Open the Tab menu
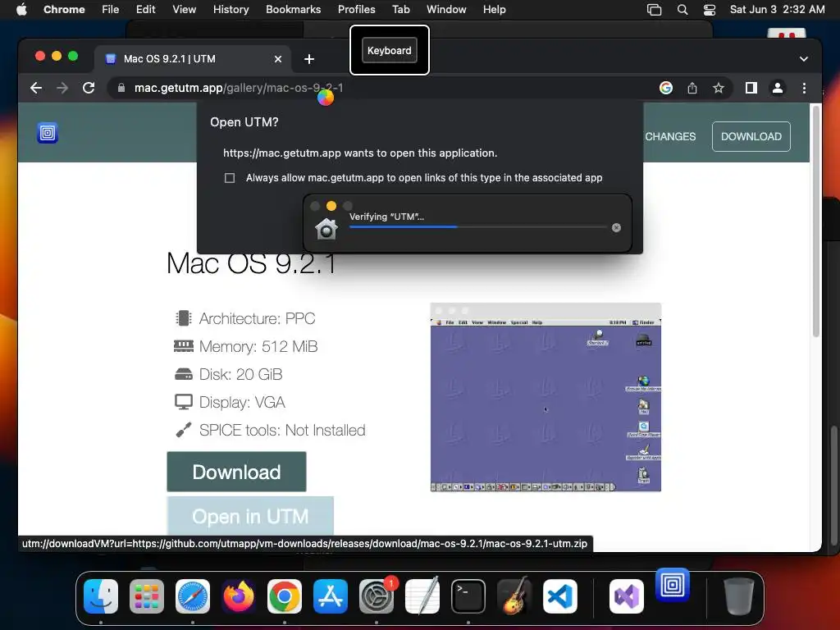 pyautogui.click(x=401, y=10)
